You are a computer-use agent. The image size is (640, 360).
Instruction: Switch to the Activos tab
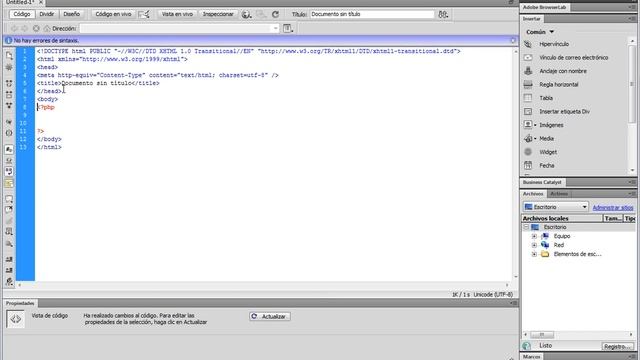(x=559, y=194)
